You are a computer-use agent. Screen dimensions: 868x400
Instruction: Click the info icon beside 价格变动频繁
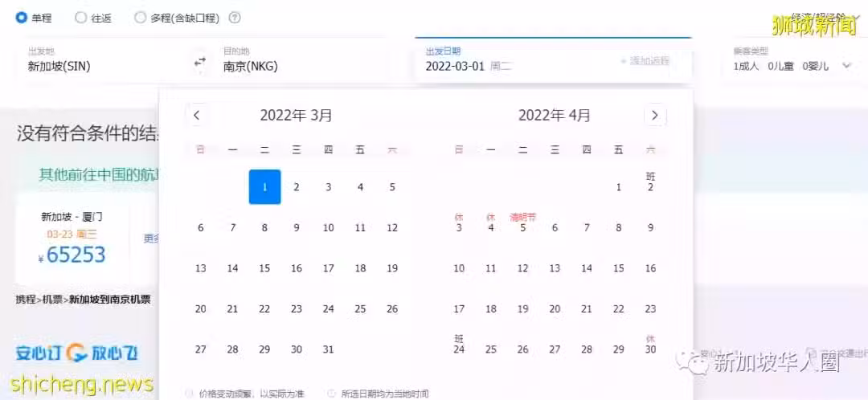click(x=190, y=394)
